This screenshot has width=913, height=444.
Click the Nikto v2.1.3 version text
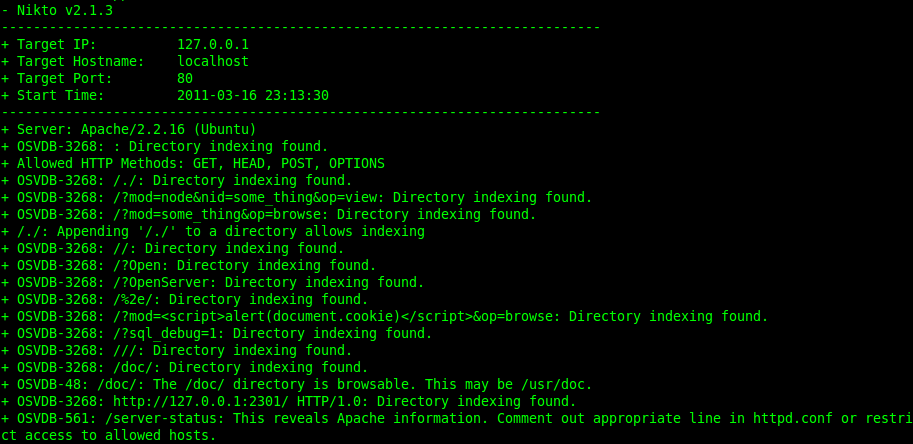tap(65, 10)
